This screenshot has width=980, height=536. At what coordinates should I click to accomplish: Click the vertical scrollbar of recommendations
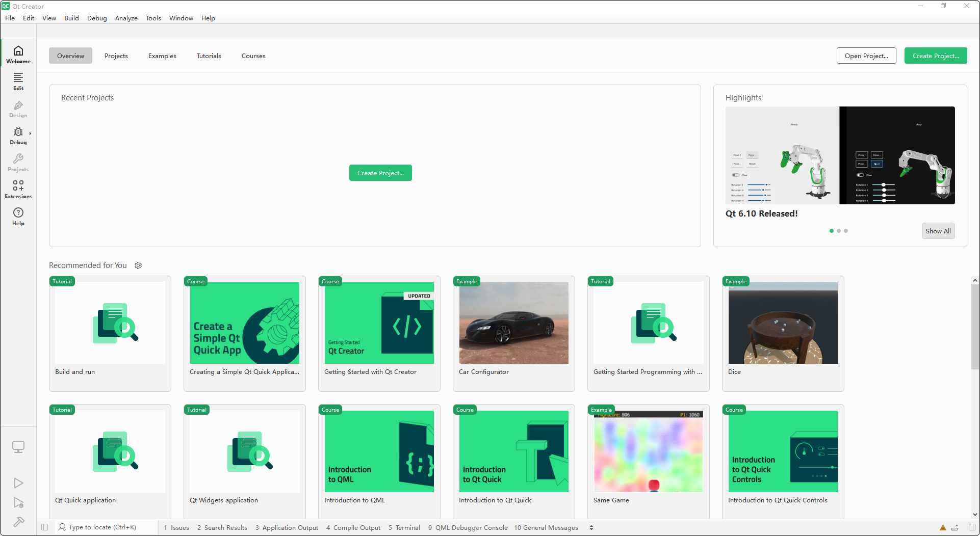974,326
